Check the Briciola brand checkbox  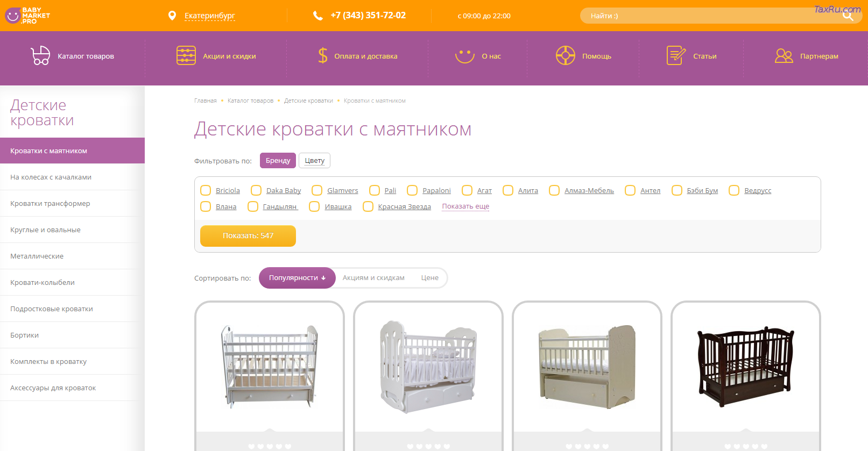coord(206,191)
